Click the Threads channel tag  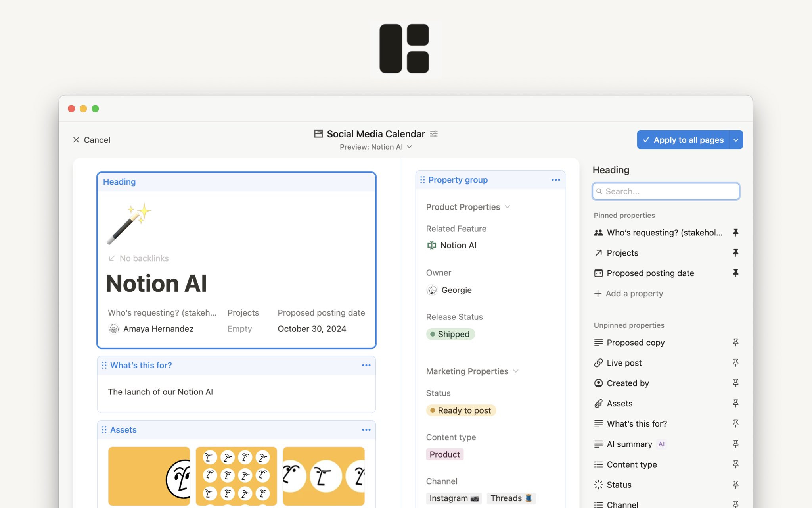point(511,498)
